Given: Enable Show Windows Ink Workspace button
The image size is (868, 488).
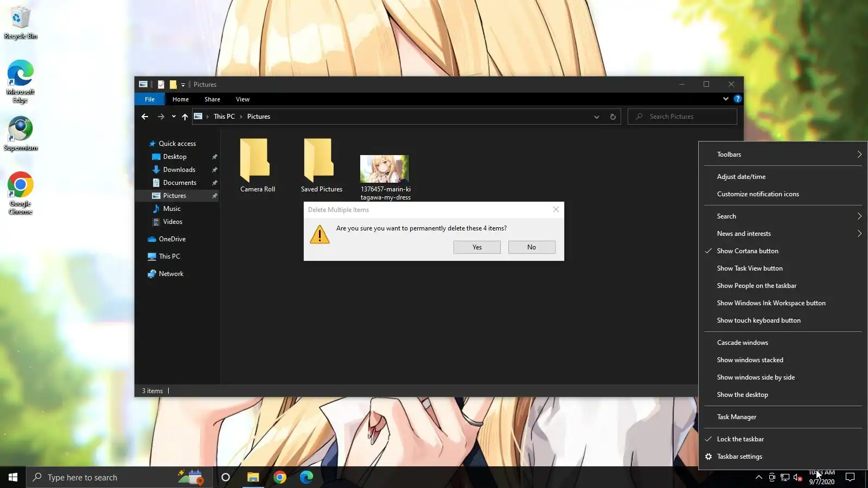Looking at the screenshot, I should (783, 303).
